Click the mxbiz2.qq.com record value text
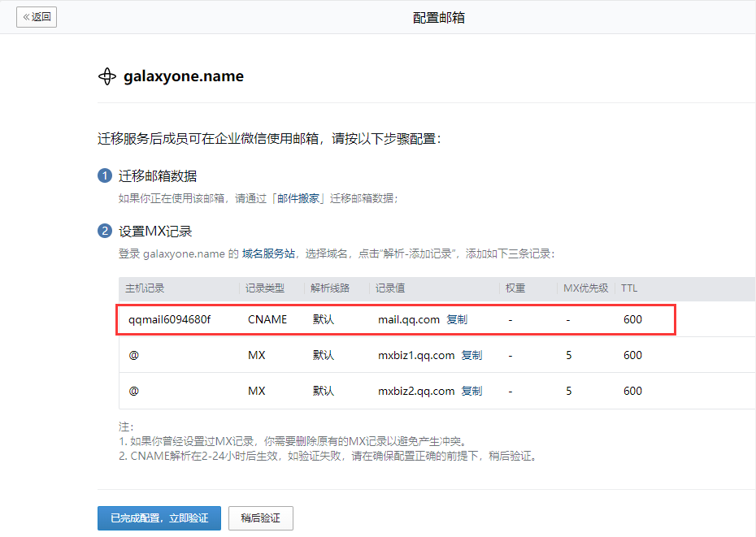Screen dimensions: 756x537 click(x=416, y=391)
